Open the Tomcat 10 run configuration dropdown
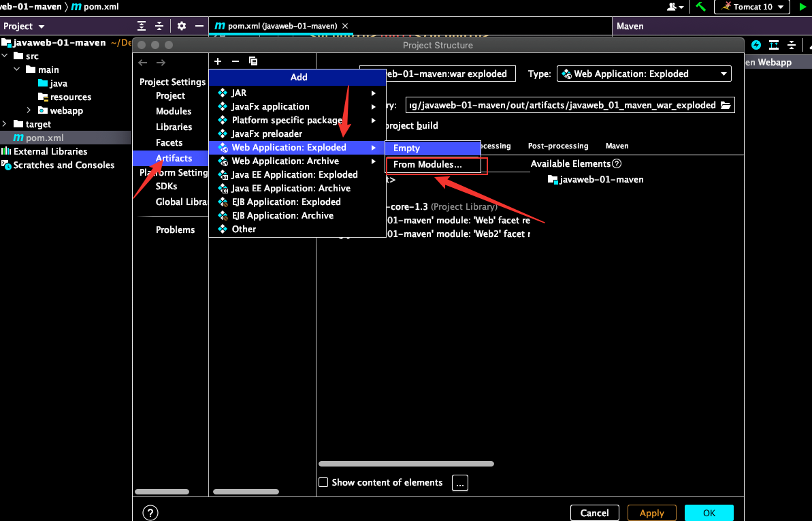The height and width of the screenshot is (521, 812). coord(752,7)
